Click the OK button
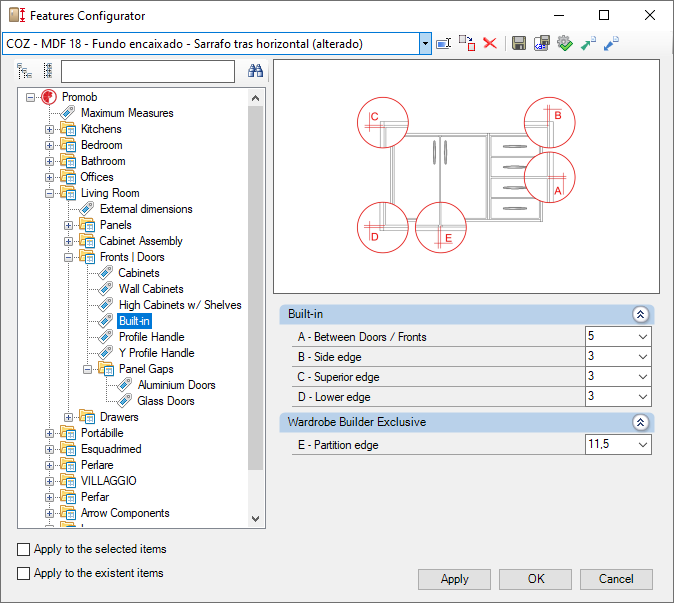 pos(536,579)
